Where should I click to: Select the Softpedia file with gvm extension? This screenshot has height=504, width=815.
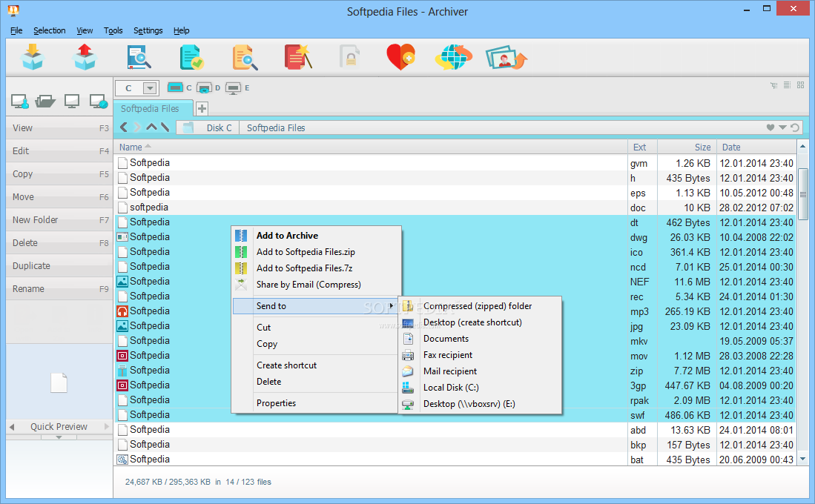coord(456,163)
